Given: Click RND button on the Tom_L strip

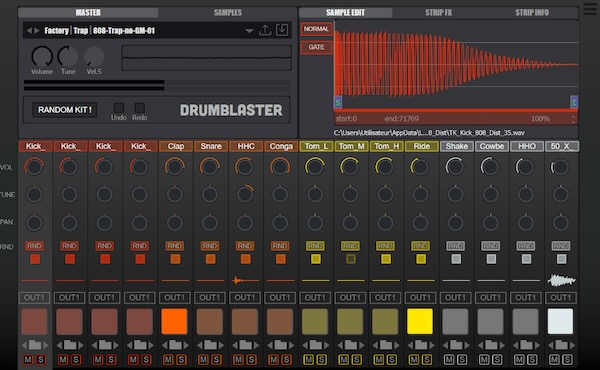Looking at the screenshot, I should [315, 246].
